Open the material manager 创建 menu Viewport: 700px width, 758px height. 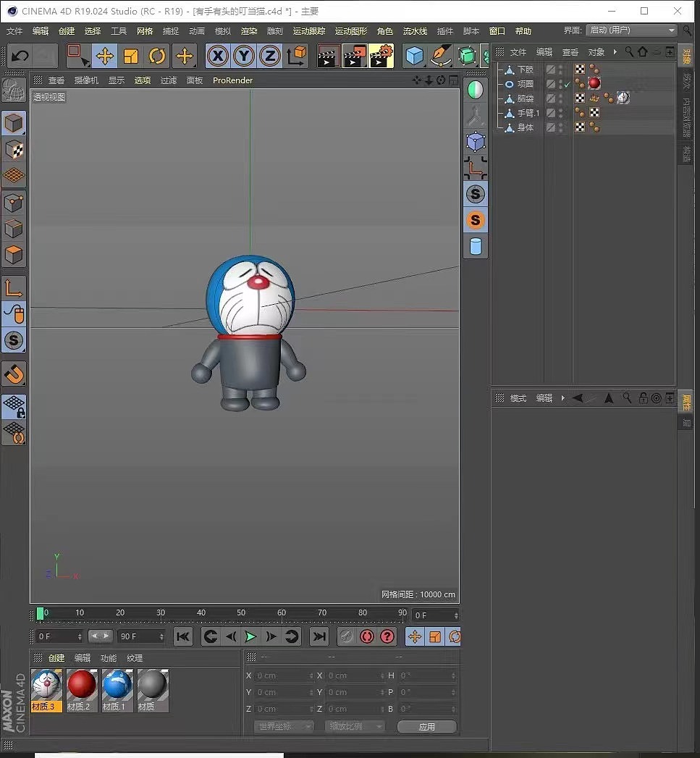pyautogui.click(x=56, y=658)
